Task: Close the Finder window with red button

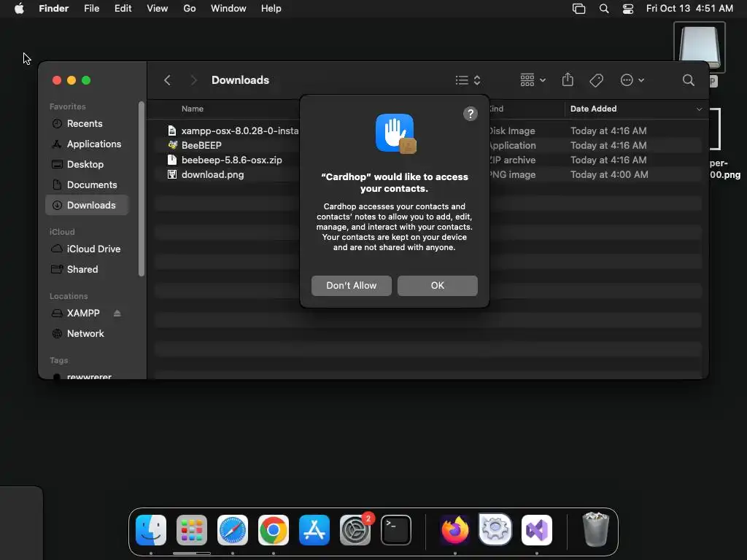Action: [57, 80]
